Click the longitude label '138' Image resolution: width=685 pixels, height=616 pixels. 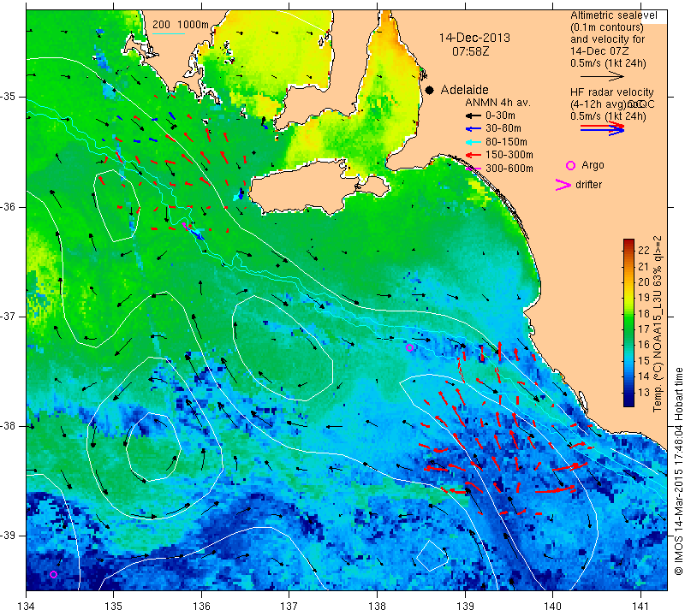[x=377, y=607]
